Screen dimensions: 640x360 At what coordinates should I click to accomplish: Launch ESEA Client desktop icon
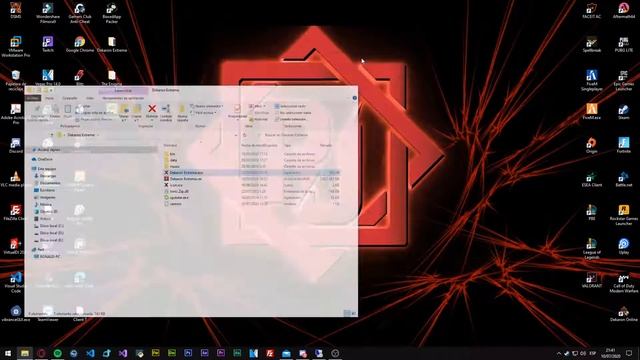coord(591,179)
